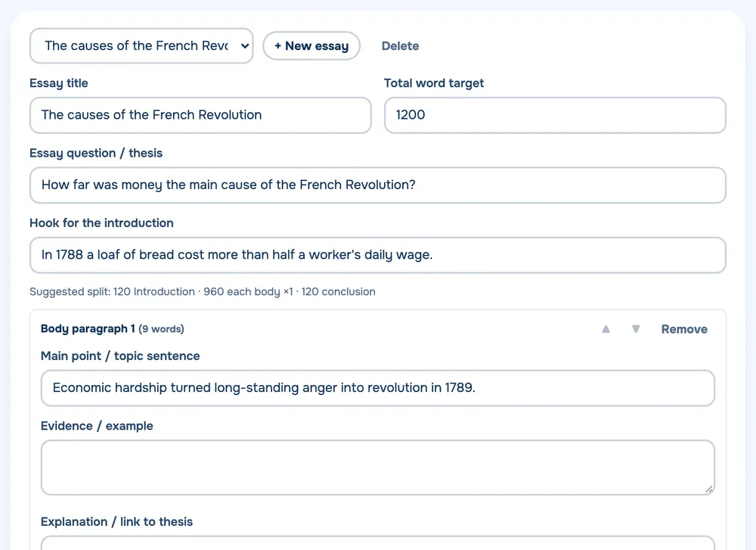Viewport: 756px width, 550px height.
Task: Click the Evidence / example label
Action: tap(97, 425)
